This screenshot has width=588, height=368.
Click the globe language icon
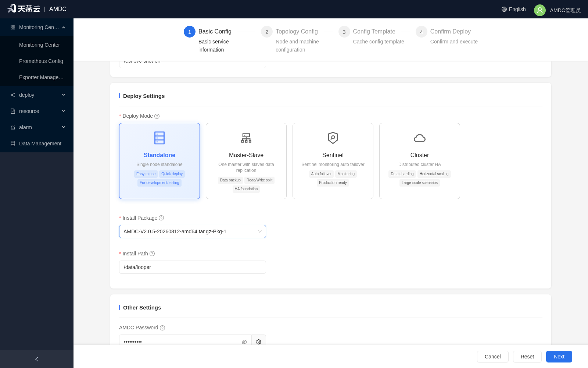(x=504, y=9)
